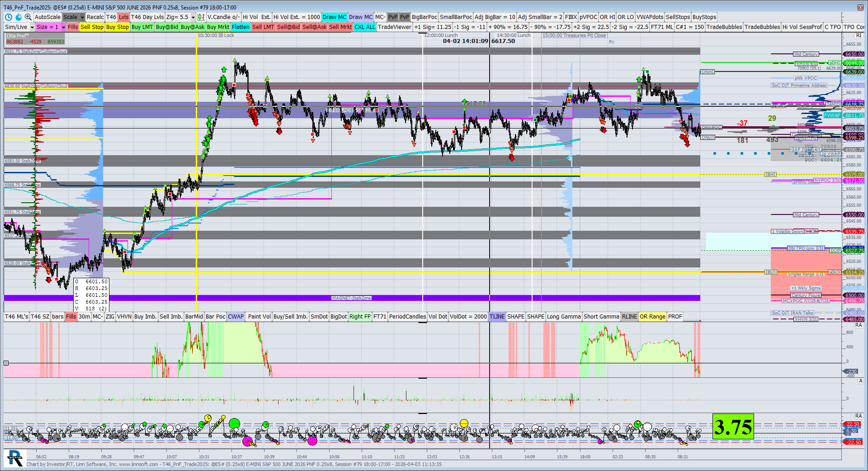Click the purple MAGNET-StalkZone band
868x471 pixels.
pos(351,298)
